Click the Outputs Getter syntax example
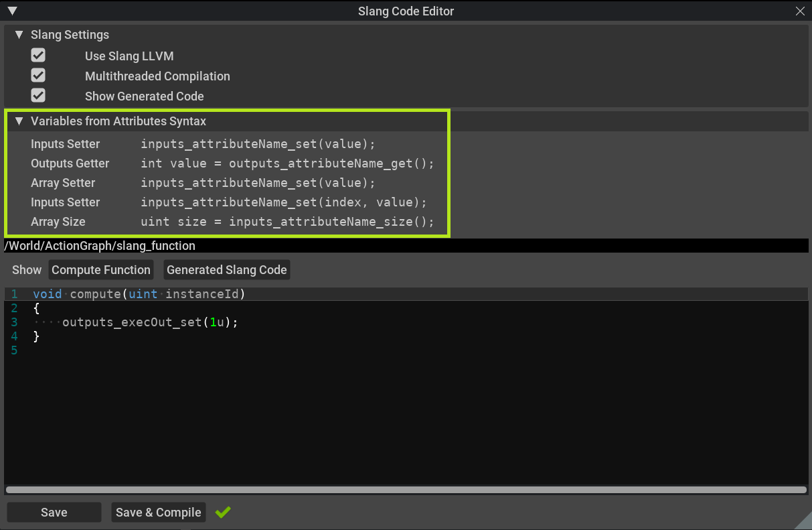 287,163
